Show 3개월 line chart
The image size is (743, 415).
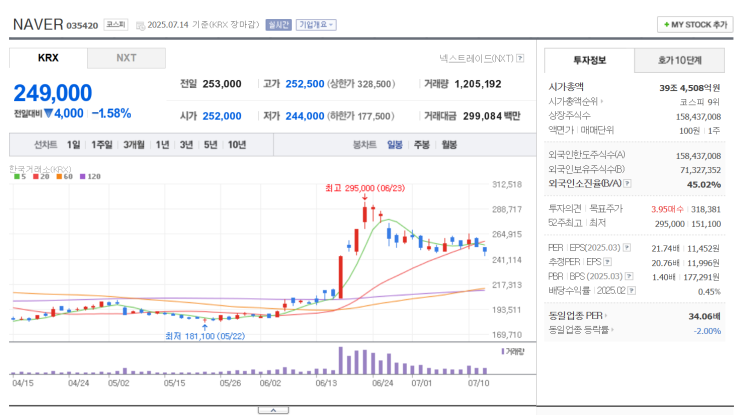pyautogui.click(x=134, y=144)
